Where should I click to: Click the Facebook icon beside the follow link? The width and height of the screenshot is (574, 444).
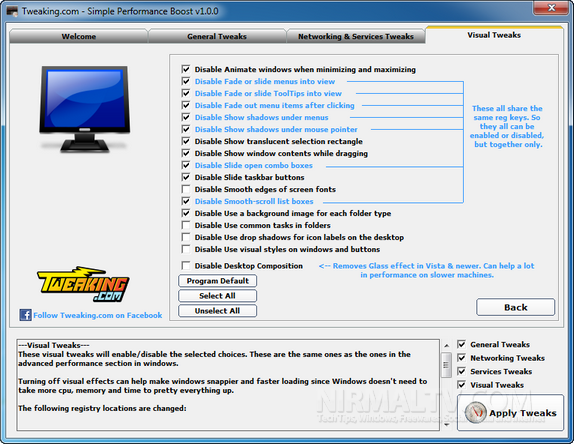tap(25, 315)
